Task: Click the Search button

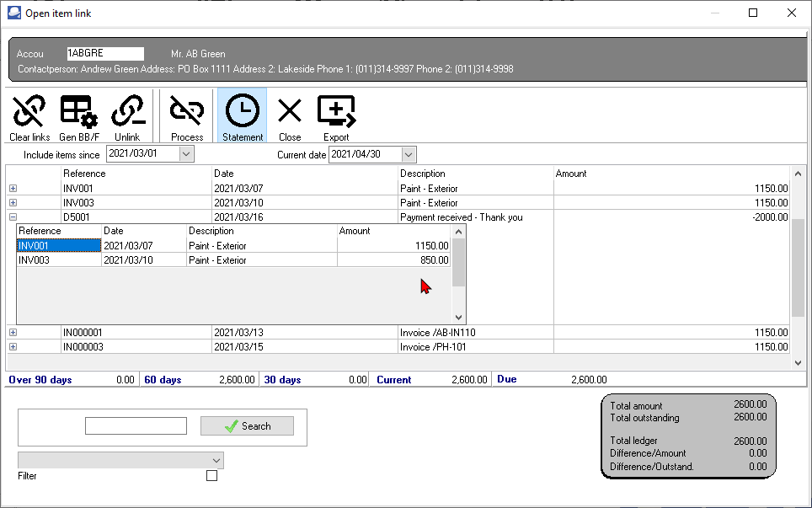Action: pyautogui.click(x=247, y=426)
